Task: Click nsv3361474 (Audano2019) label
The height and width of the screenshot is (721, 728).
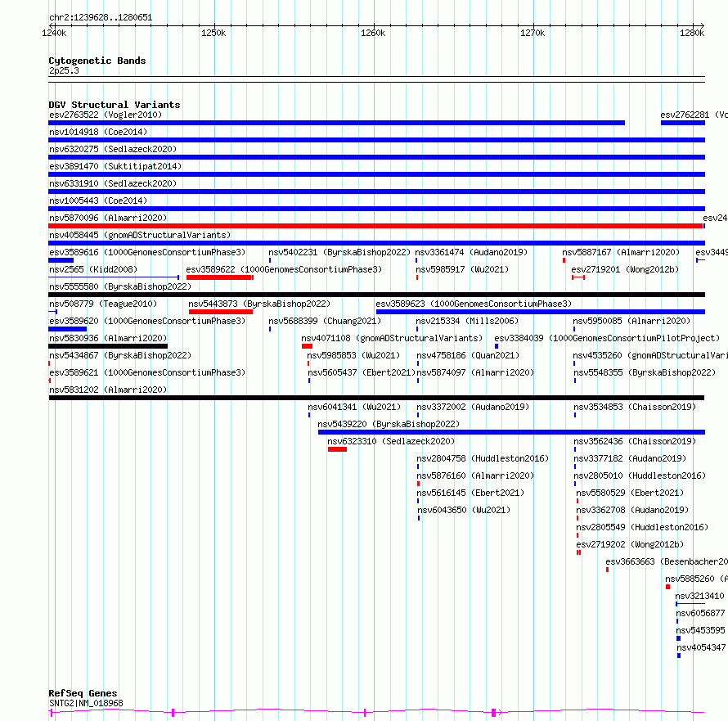Action: click(x=471, y=252)
